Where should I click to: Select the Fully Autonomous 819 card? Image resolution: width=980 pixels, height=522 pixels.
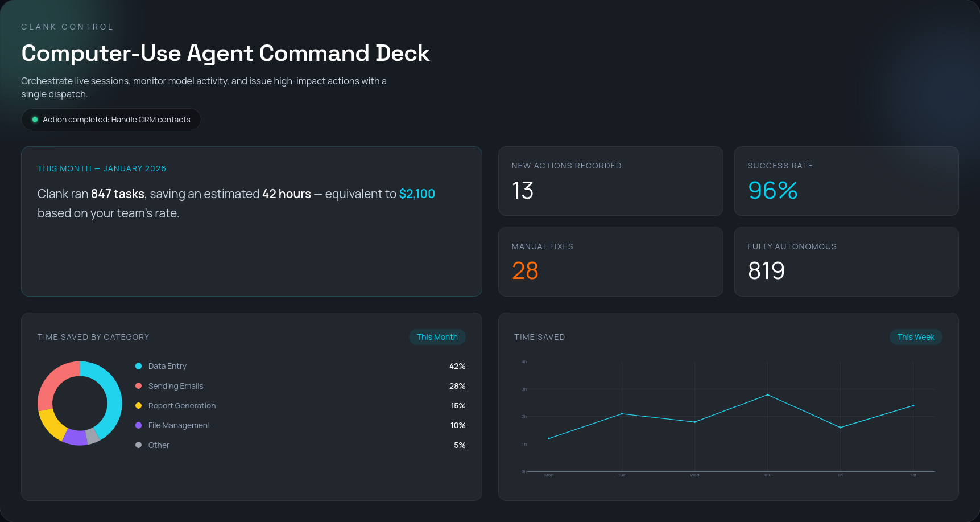(846, 262)
